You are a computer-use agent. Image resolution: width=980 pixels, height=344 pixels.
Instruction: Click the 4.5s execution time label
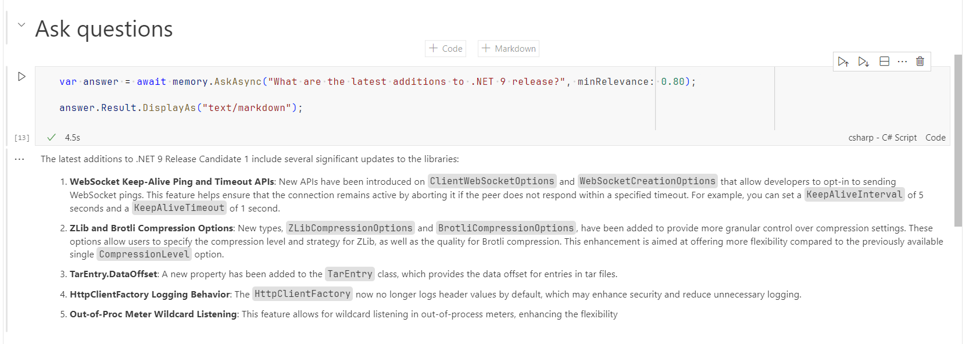coord(73,138)
